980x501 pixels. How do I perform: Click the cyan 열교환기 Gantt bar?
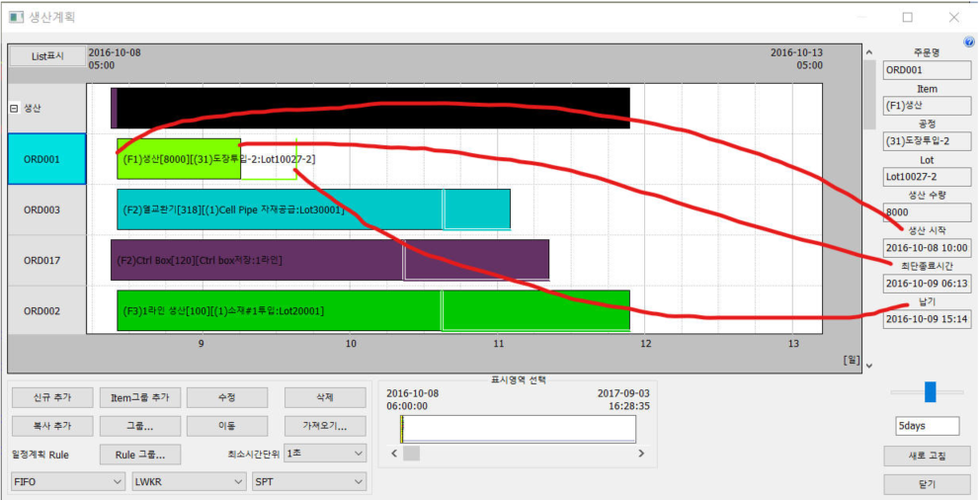277,209
